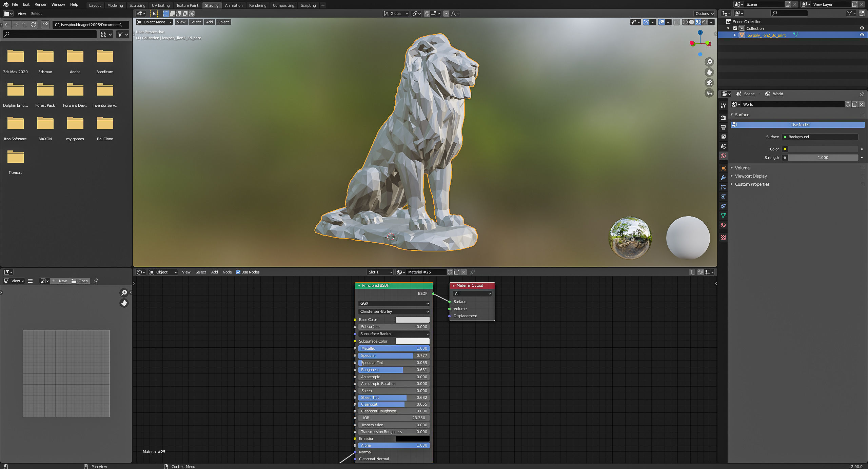Click the refresh icon in the file browser
Image resolution: width=868 pixels, height=469 pixels.
[x=33, y=25]
